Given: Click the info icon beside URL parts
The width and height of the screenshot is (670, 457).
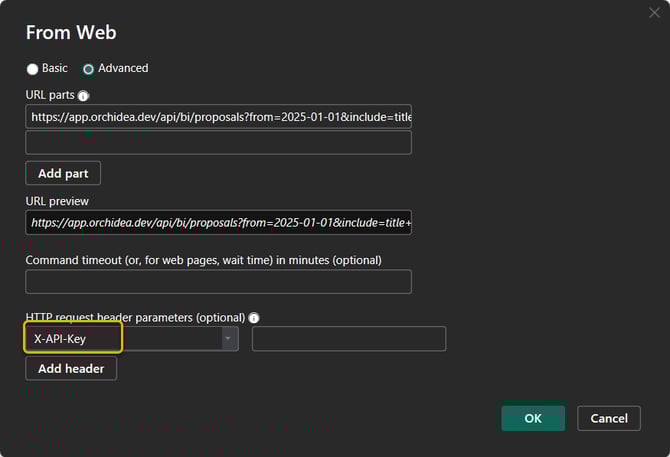Looking at the screenshot, I should (83, 96).
